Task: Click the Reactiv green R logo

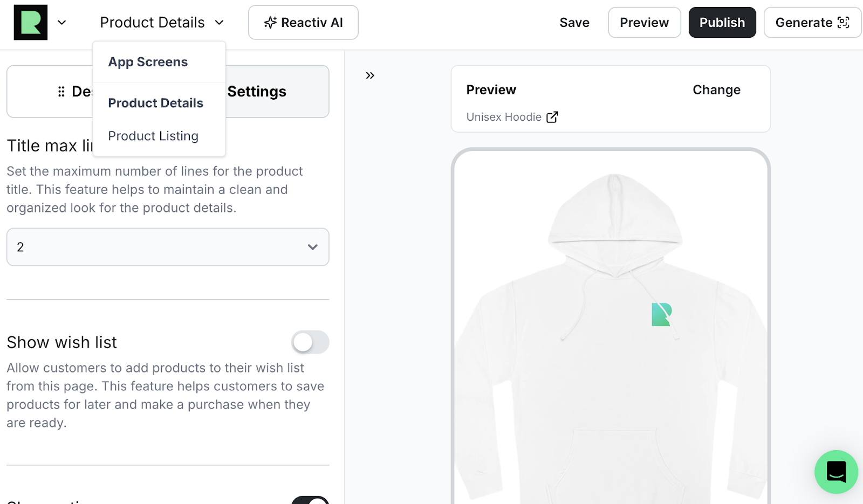Action: (31, 23)
